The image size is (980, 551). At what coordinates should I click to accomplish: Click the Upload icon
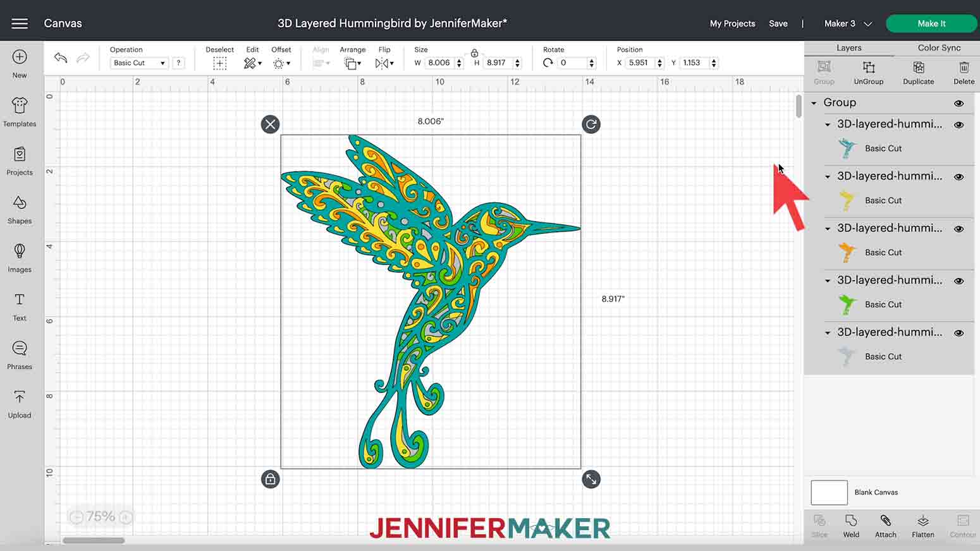[20, 397]
